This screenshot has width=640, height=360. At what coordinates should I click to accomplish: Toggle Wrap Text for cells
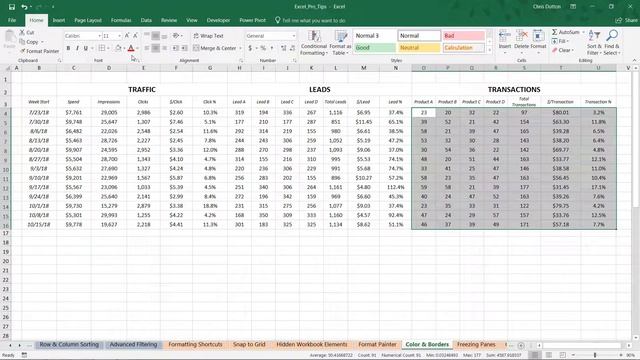click(x=208, y=36)
